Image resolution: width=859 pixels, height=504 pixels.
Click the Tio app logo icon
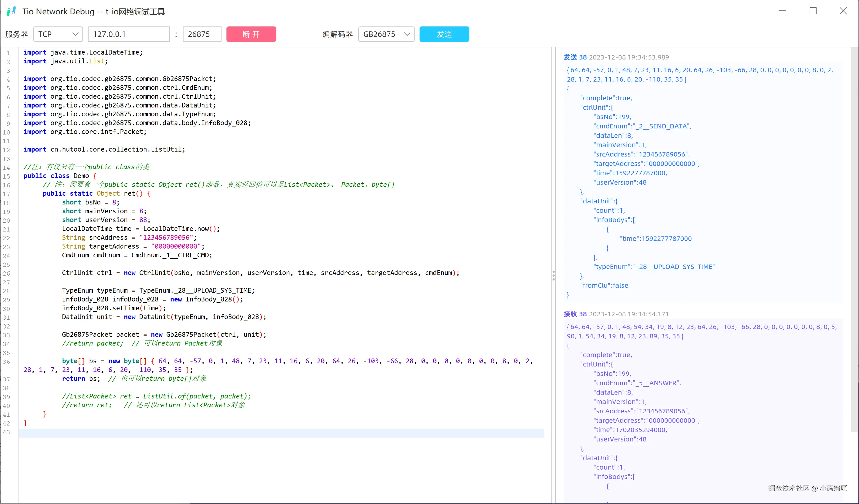[11, 11]
